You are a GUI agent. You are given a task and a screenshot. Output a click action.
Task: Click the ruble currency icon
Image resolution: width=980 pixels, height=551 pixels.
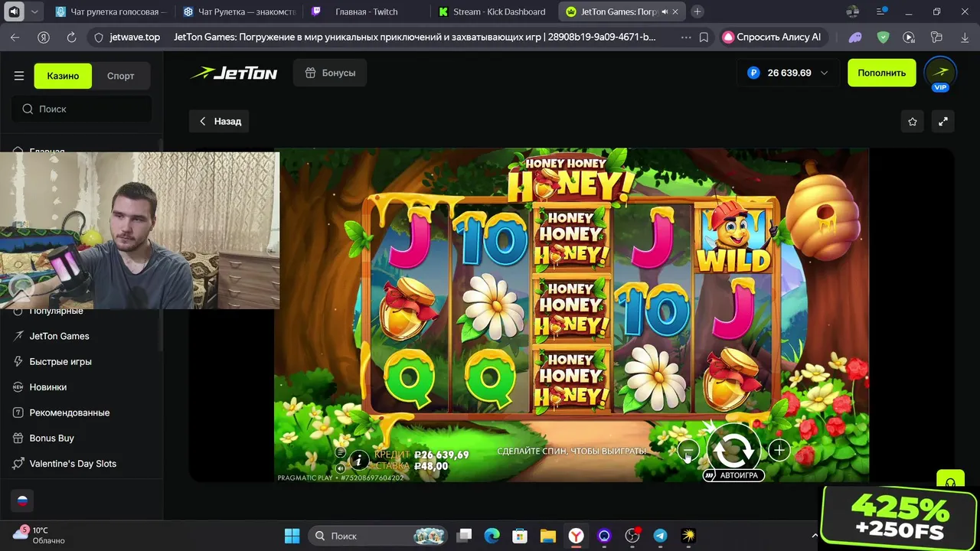pos(753,73)
